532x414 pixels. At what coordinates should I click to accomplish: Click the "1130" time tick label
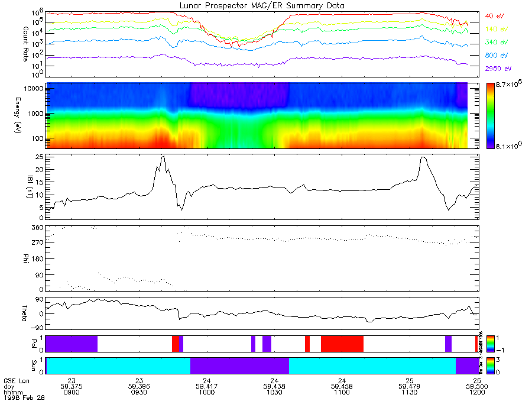tap(410, 392)
